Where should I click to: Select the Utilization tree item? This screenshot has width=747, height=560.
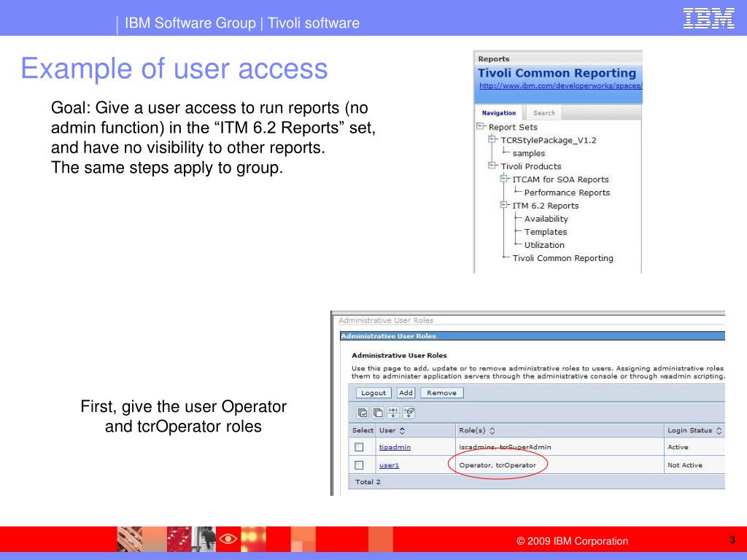point(544,245)
